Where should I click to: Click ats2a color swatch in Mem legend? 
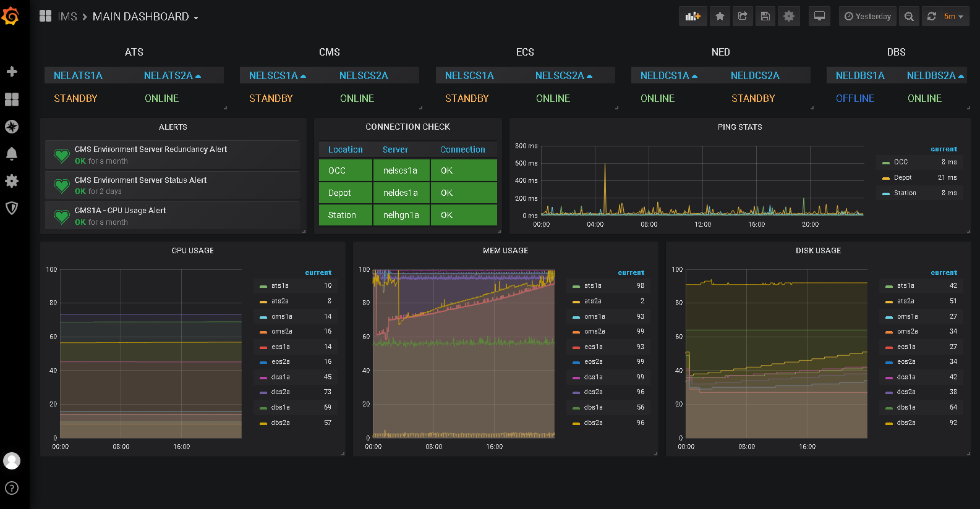pyautogui.click(x=576, y=301)
